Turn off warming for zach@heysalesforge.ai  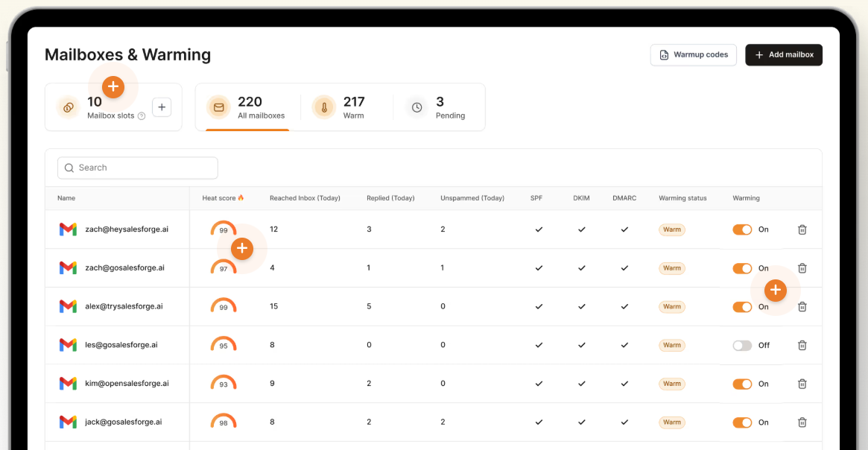742,229
